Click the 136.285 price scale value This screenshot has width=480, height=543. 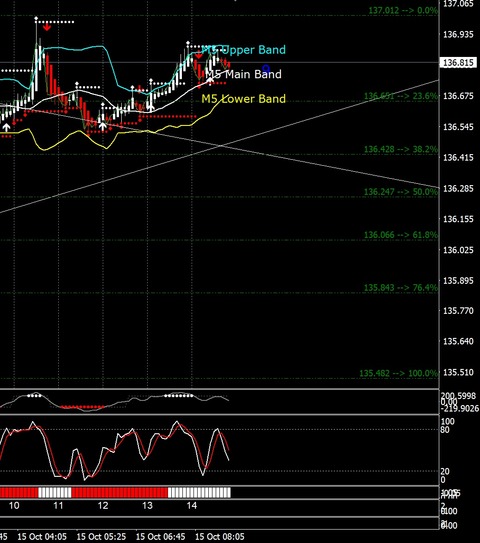click(x=458, y=188)
